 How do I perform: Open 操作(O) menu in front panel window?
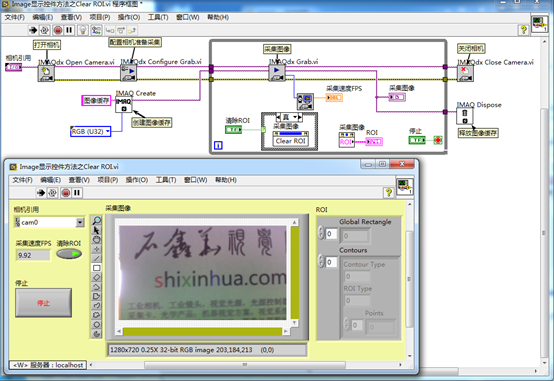137,180
